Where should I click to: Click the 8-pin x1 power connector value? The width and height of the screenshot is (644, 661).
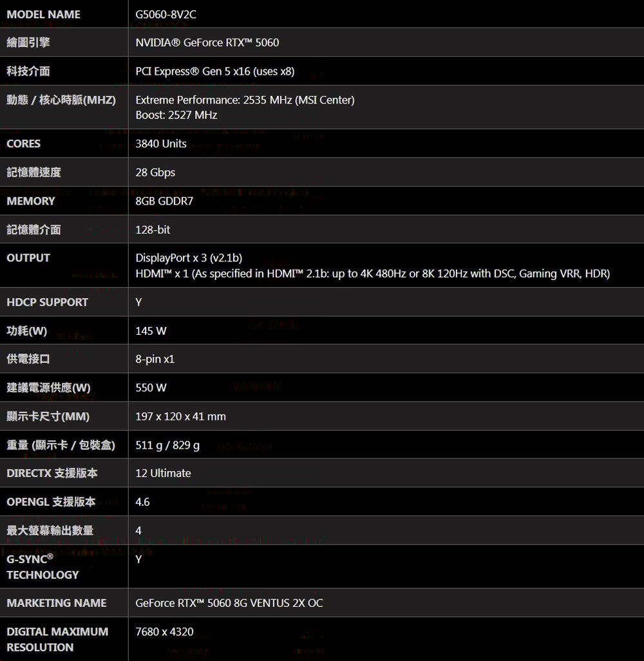click(155, 359)
